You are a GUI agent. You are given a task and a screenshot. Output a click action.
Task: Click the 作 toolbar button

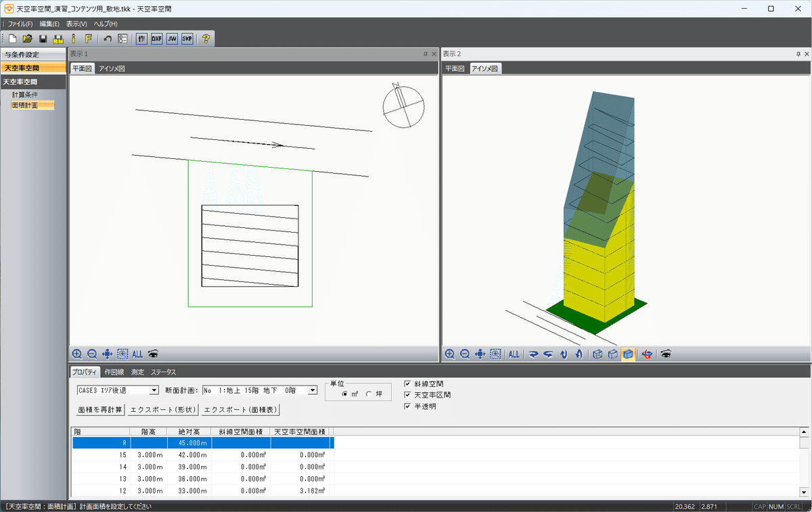(142, 39)
